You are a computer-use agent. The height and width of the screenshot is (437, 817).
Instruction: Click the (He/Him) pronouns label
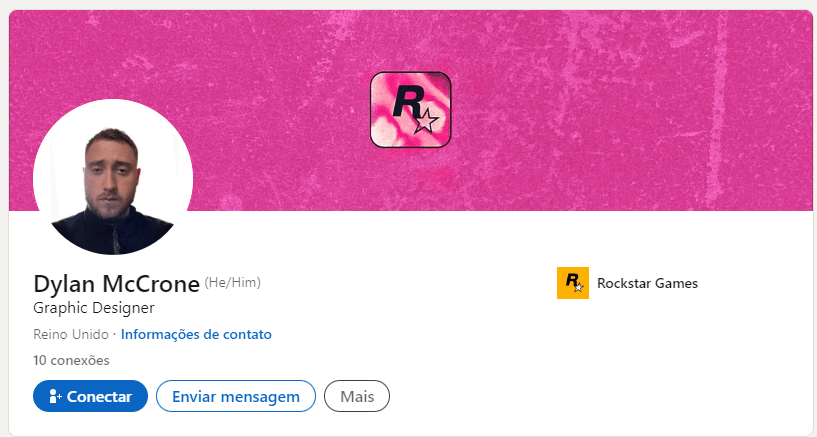pyautogui.click(x=232, y=282)
